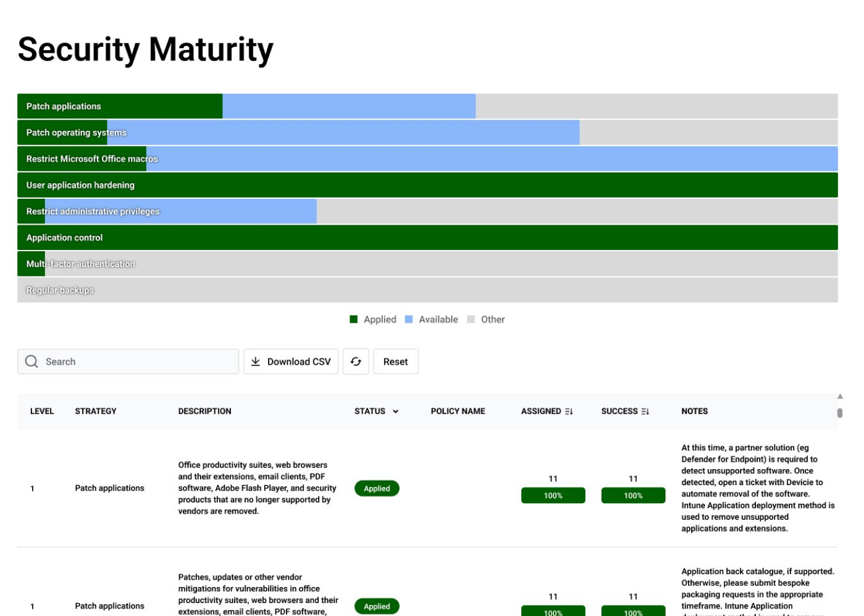Select the Patch applications bar
This screenshot has height=616, width=864.
(427, 106)
